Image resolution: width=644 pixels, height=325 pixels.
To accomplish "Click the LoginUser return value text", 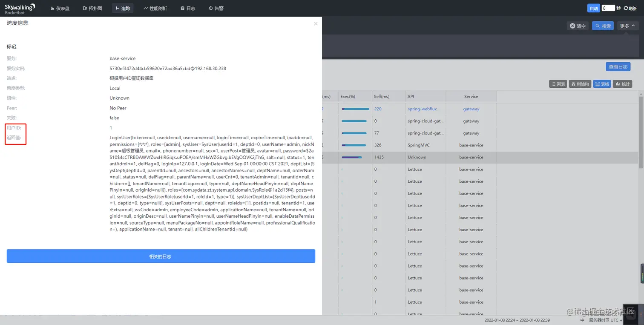I will (212, 184).
